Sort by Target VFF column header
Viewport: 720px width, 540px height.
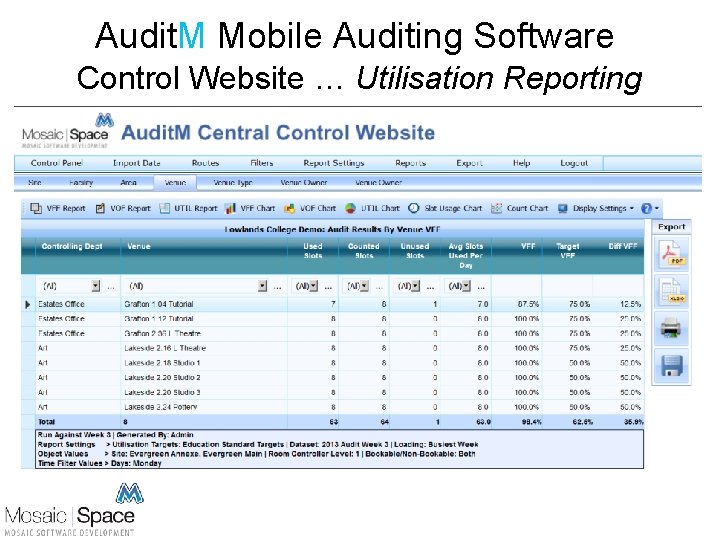(x=568, y=251)
